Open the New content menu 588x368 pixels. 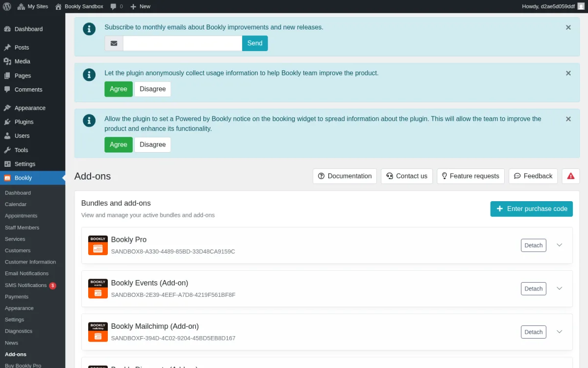tap(140, 6)
